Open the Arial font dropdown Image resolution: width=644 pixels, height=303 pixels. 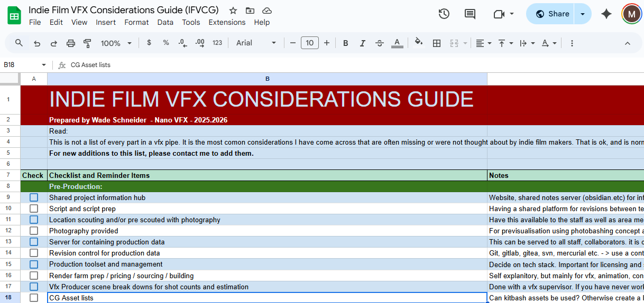point(256,43)
